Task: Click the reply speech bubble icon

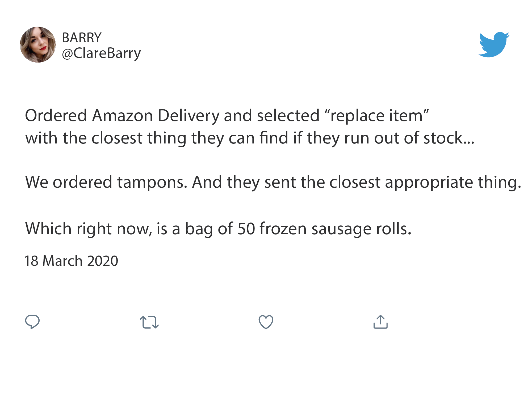Action: (32, 322)
